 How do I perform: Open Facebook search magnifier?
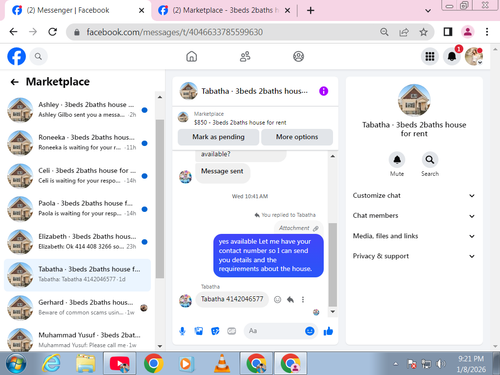pos(38,56)
